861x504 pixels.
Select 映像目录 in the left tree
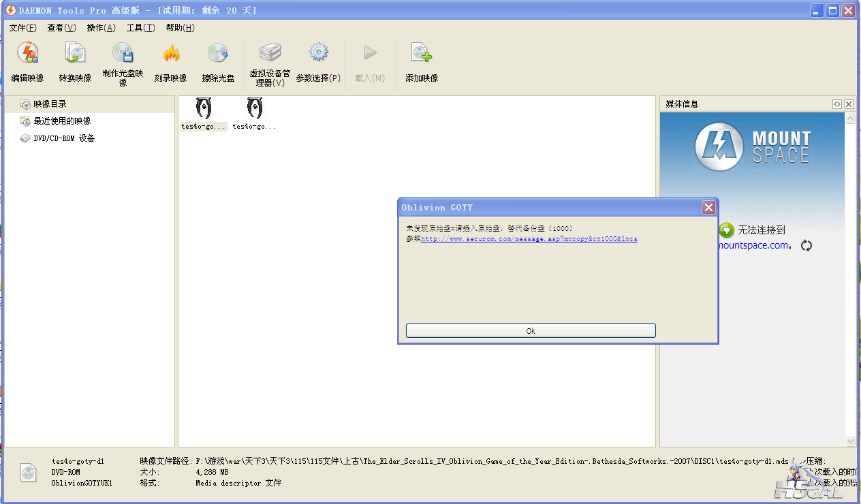[50, 104]
